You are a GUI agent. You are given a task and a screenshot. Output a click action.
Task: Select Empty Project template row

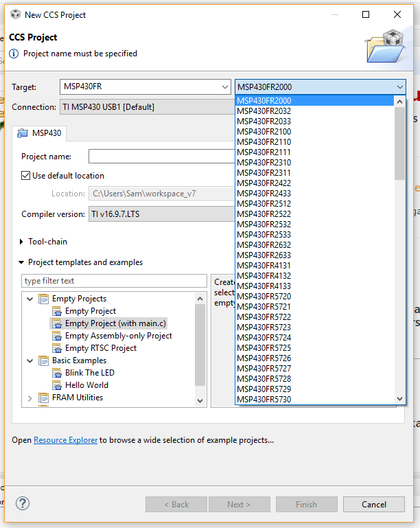point(90,311)
